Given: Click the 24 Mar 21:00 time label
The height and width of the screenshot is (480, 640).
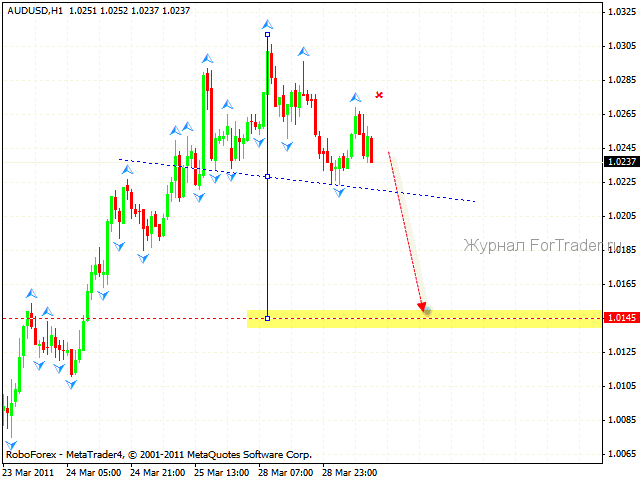Looking at the screenshot, I should [x=158, y=473].
